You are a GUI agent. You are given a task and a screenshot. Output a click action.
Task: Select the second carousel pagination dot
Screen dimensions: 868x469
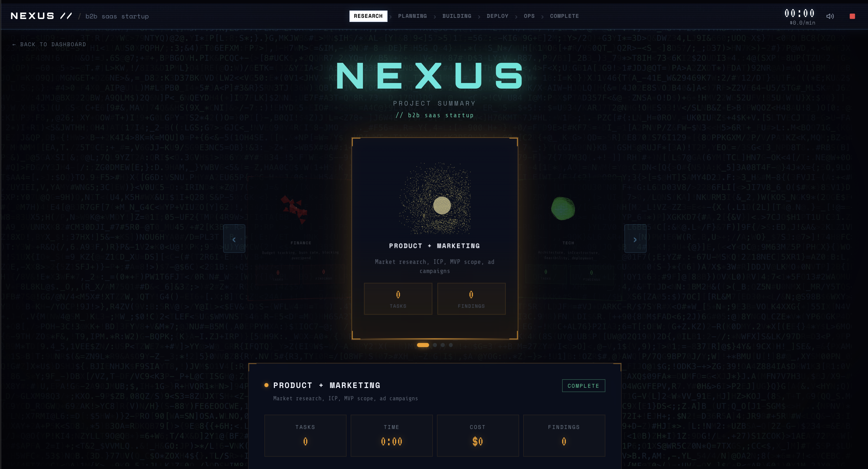tap(435, 345)
